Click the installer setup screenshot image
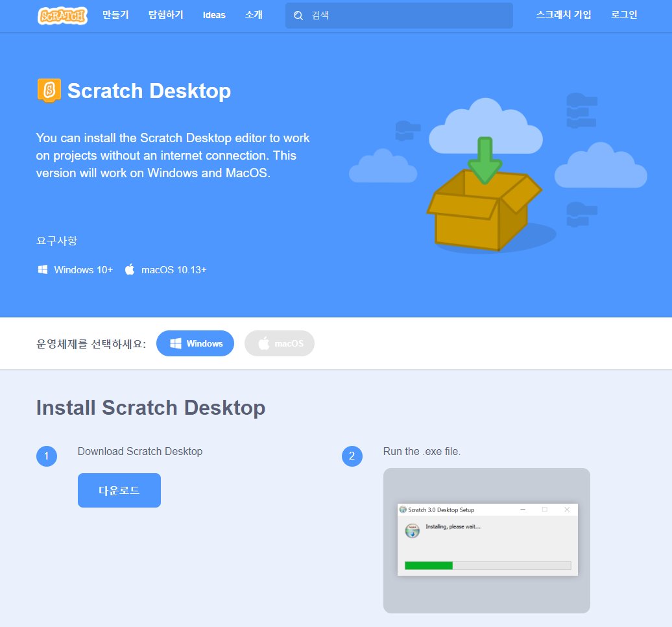Screen dimensions: 672x627 point(487,541)
